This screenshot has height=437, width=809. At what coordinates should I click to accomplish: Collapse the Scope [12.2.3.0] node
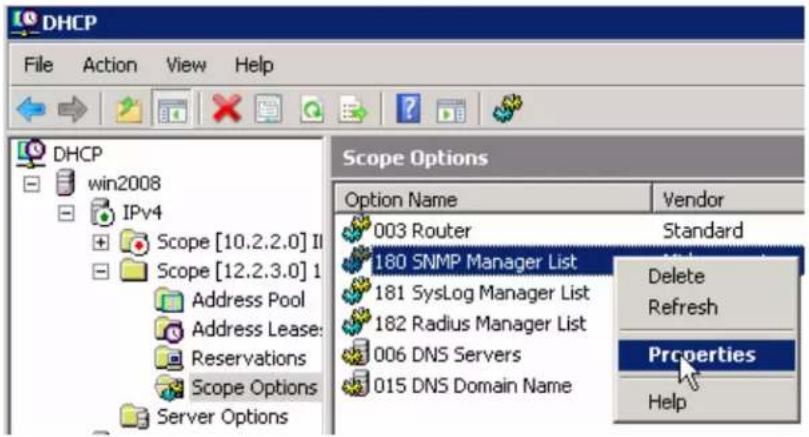[101, 271]
